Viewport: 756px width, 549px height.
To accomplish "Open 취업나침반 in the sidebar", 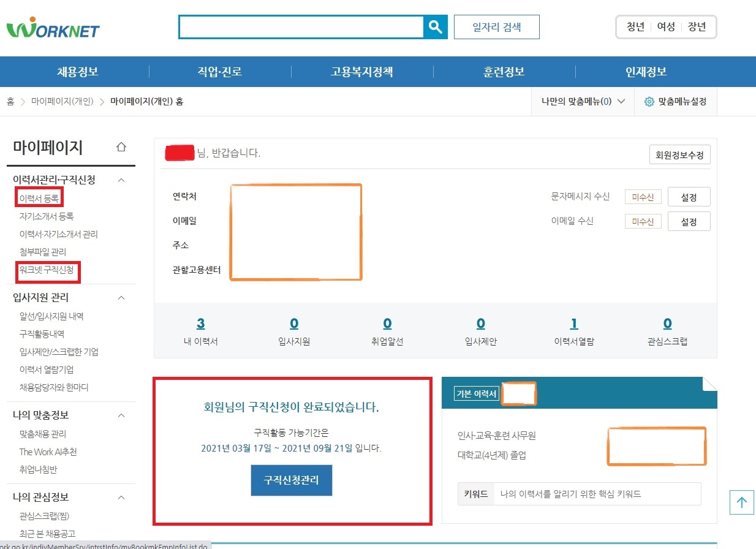I will click(x=38, y=469).
